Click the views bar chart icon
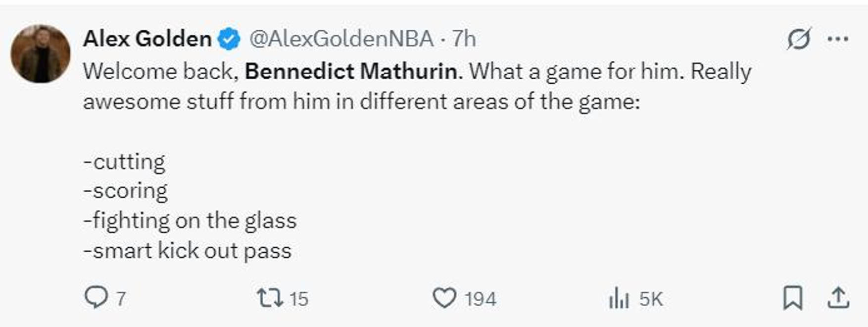This screenshot has height=327, width=868. coord(619,298)
